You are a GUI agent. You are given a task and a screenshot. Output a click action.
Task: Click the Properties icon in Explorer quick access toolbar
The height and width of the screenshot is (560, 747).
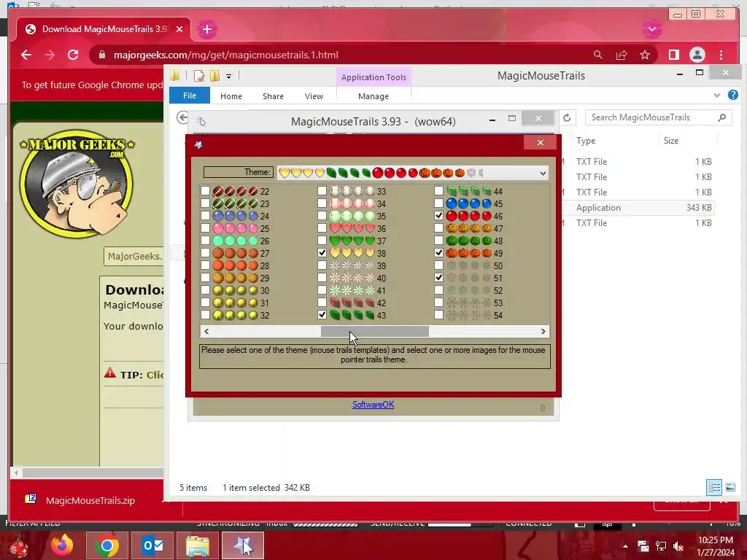[x=198, y=76]
